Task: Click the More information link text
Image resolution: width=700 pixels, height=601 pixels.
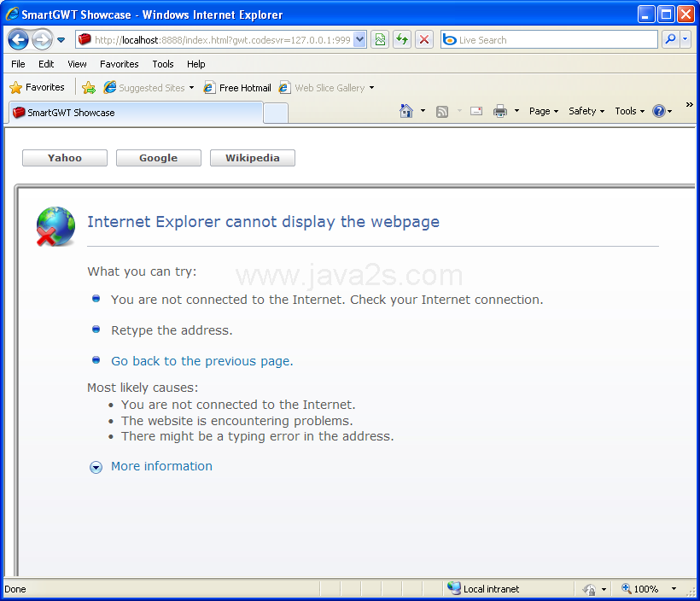Action: click(x=161, y=467)
